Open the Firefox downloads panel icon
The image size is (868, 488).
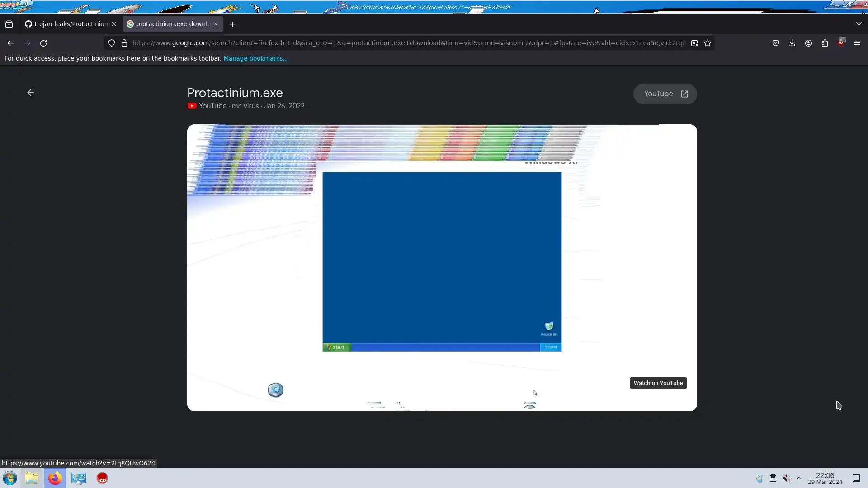pyautogui.click(x=792, y=43)
